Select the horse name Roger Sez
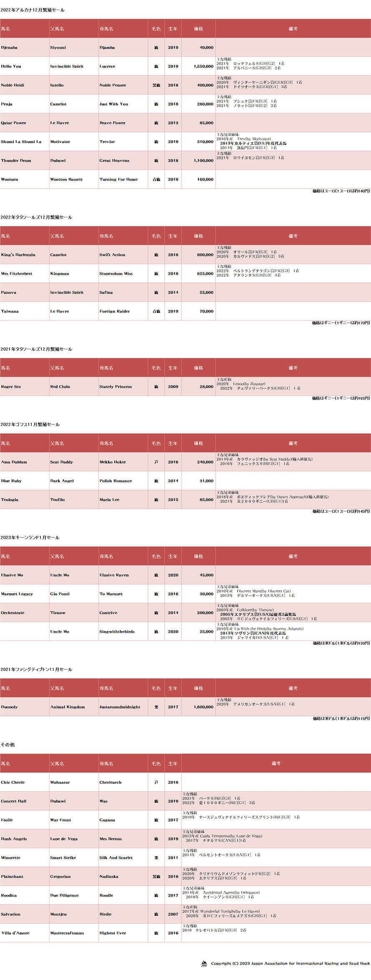The image size is (371, 980). (x=11, y=387)
